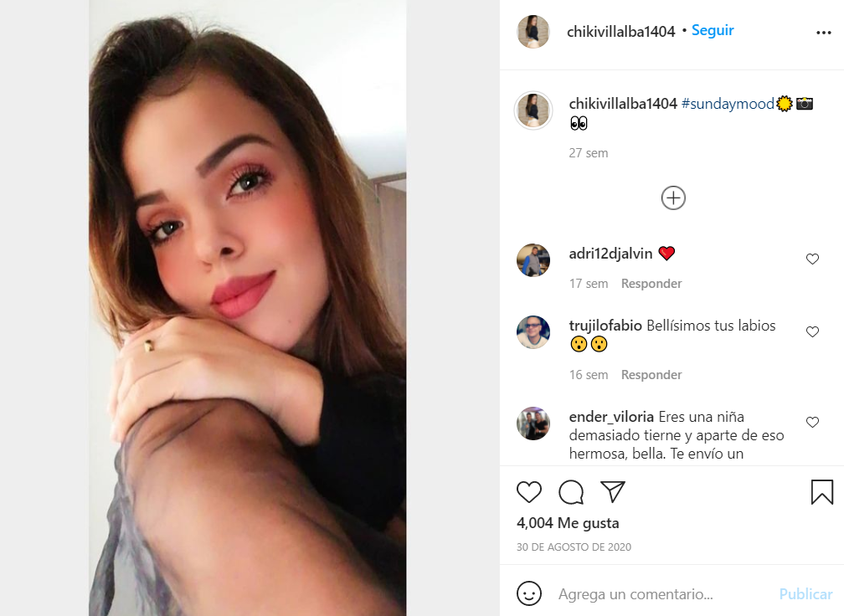Screen dimensions: 844x616
Task: Open the #sundaymood hashtag
Action: (x=727, y=103)
